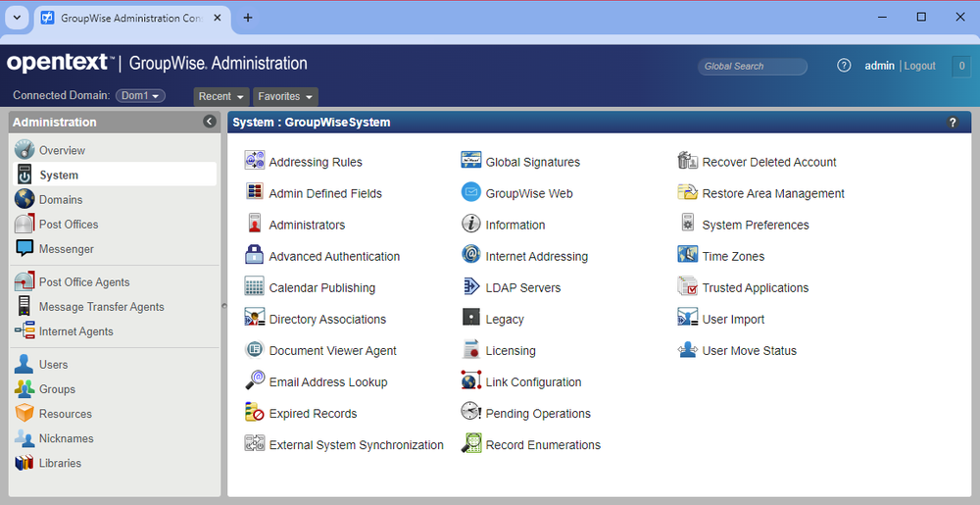Click the sidebar splitter handle
The width and height of the screenshot is (980, 505).
pos(223,306)
